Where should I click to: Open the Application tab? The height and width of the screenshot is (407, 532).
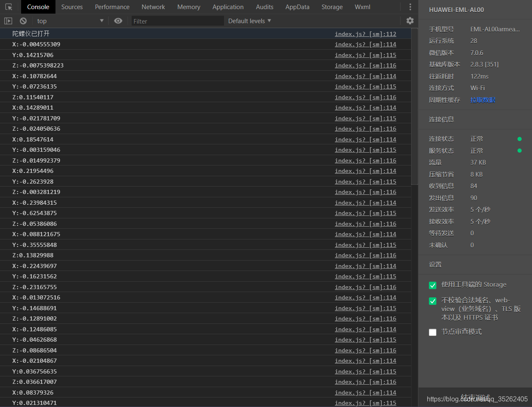(228, 7)
